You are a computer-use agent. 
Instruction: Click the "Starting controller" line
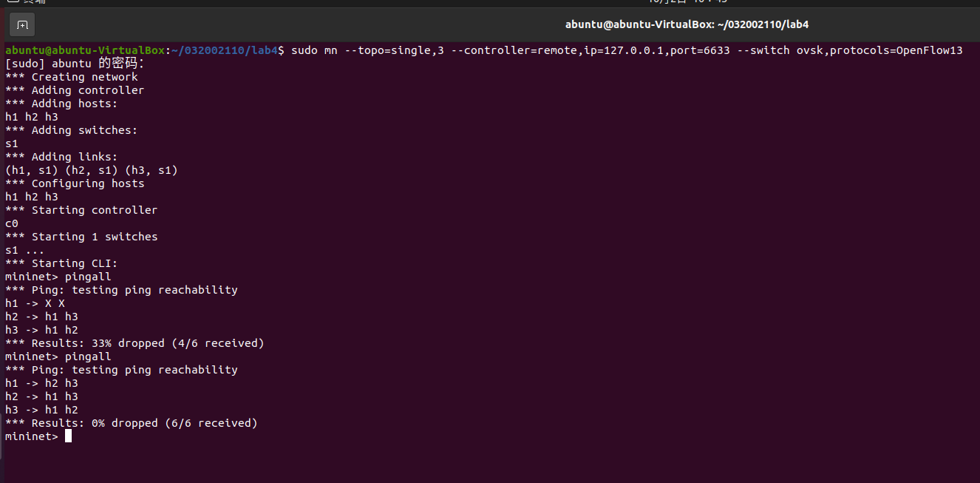click(81, 210)
